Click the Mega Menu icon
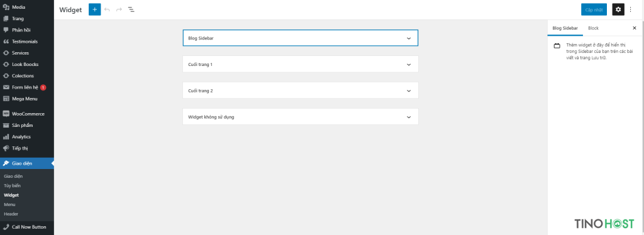 click(6, 99)
